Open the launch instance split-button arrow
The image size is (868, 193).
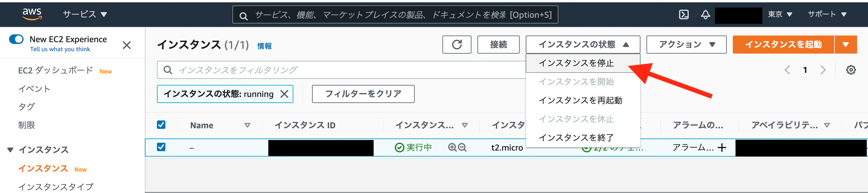pos(845,44)
